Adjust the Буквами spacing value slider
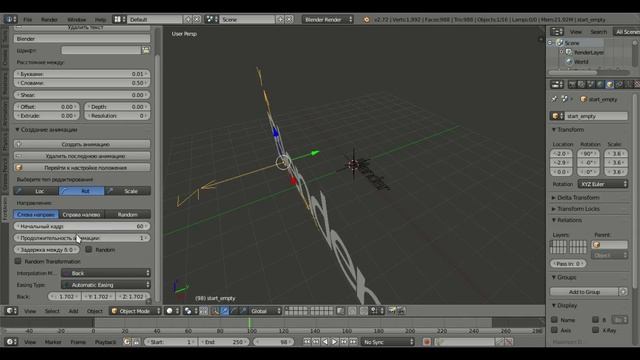Screen dimensions: 640x360 (x=82, y=74)
